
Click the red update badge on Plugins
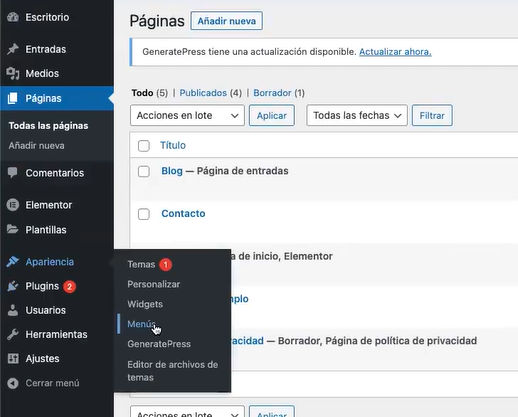click(x=69, y=286)
